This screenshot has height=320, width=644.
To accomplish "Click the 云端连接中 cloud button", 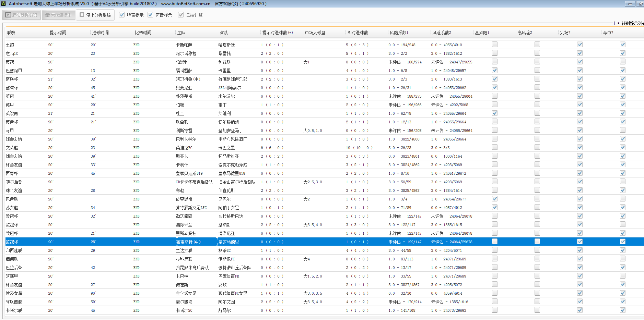I will point(58,15).
